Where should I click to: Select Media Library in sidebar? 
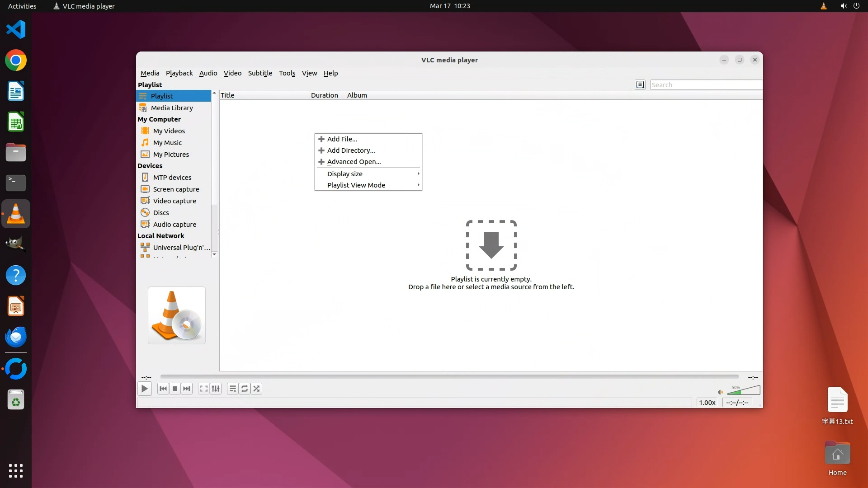[x=172, y=108]
